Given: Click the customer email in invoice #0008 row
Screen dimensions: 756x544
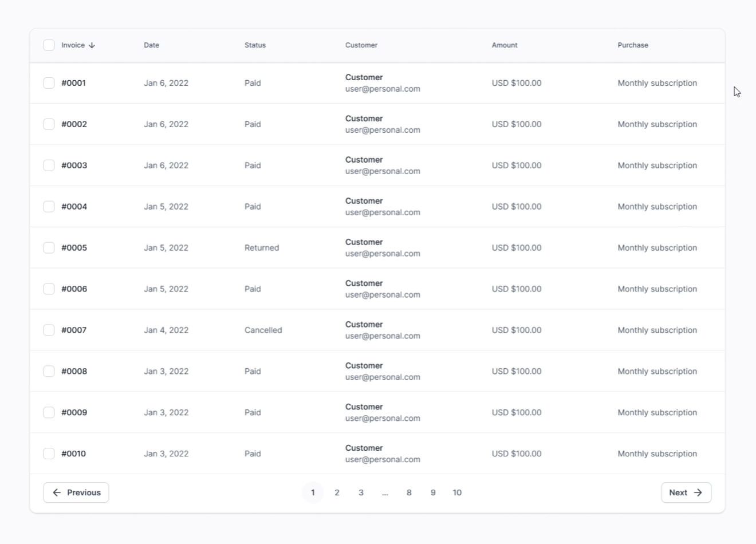Looking at the screenshot, I should coord(383,377).
